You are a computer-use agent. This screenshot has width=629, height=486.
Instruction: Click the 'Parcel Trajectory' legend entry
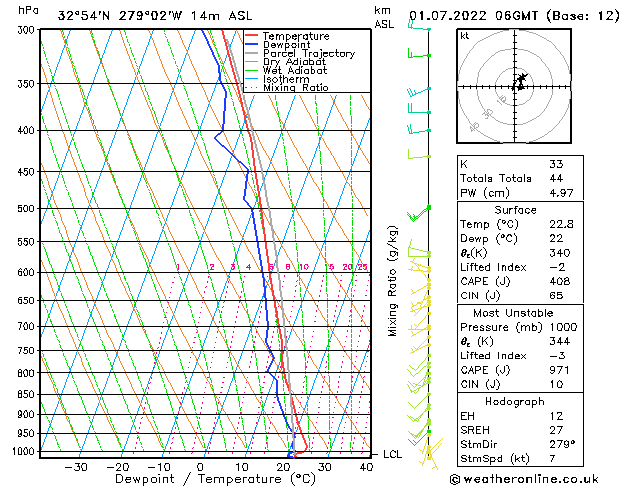click(x=309, y=53)
